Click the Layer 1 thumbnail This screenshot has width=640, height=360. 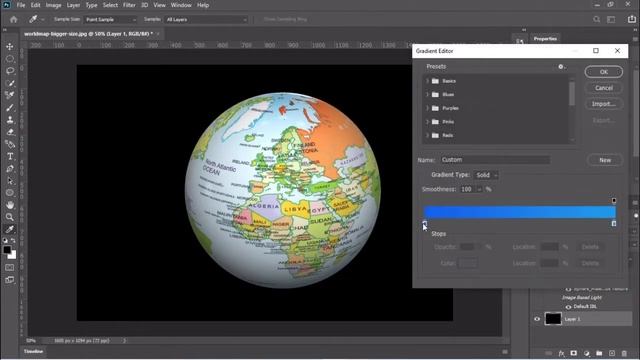coord(553,319)
